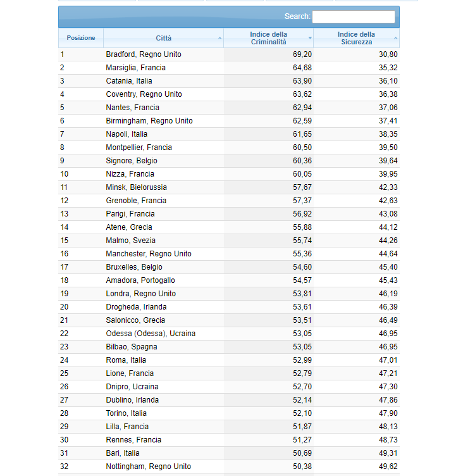
Task: Select the Catania, Italia entry
Action: [129, 81]
